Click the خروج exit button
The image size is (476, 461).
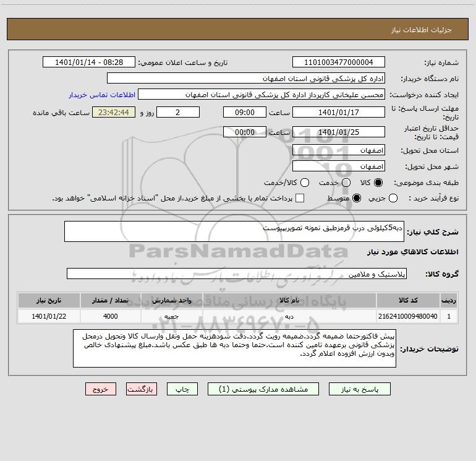(x=101, y=389)
